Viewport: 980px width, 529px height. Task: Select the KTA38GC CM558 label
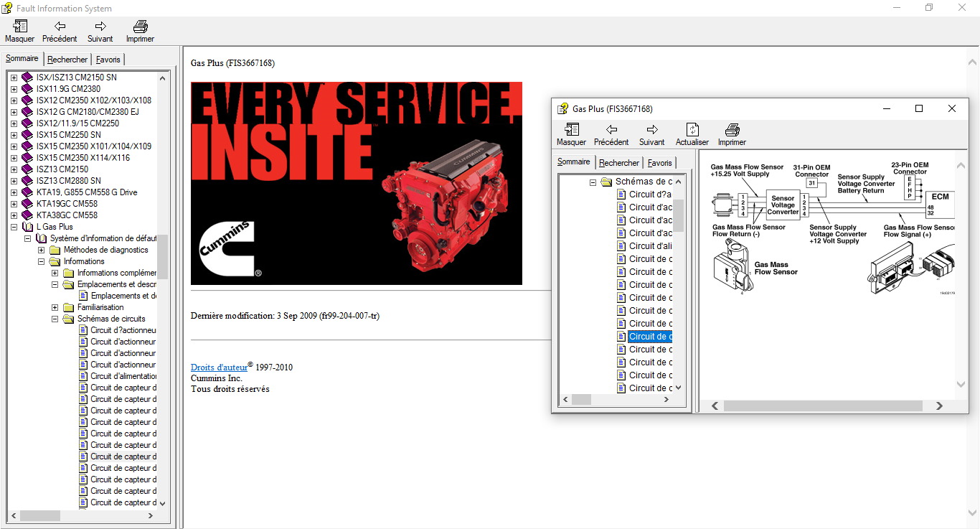67,215
